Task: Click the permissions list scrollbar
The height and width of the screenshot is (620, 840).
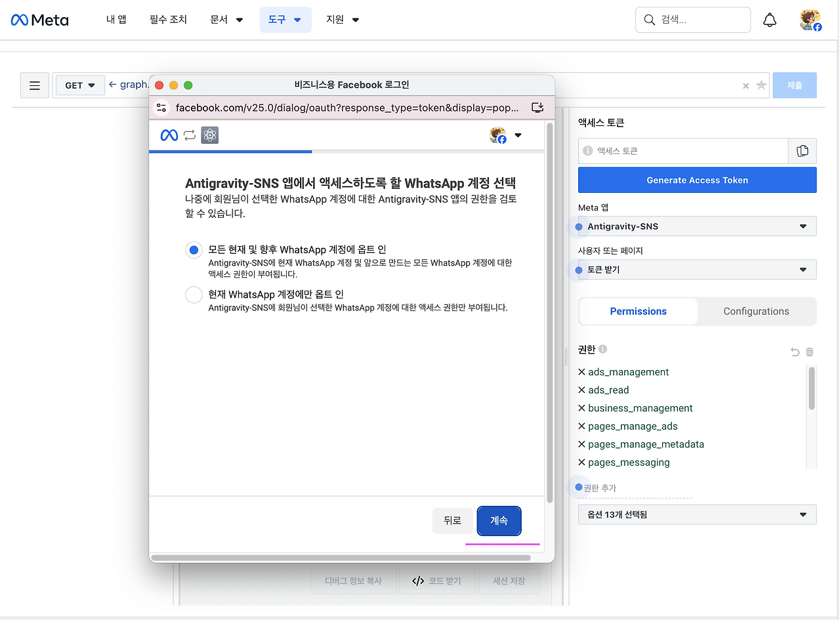Action: (812, 388)
